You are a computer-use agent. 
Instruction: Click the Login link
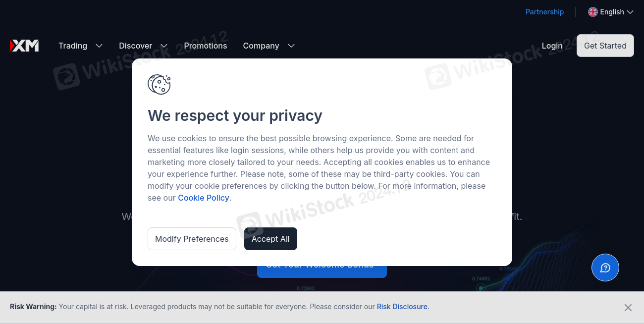[552, 46]
